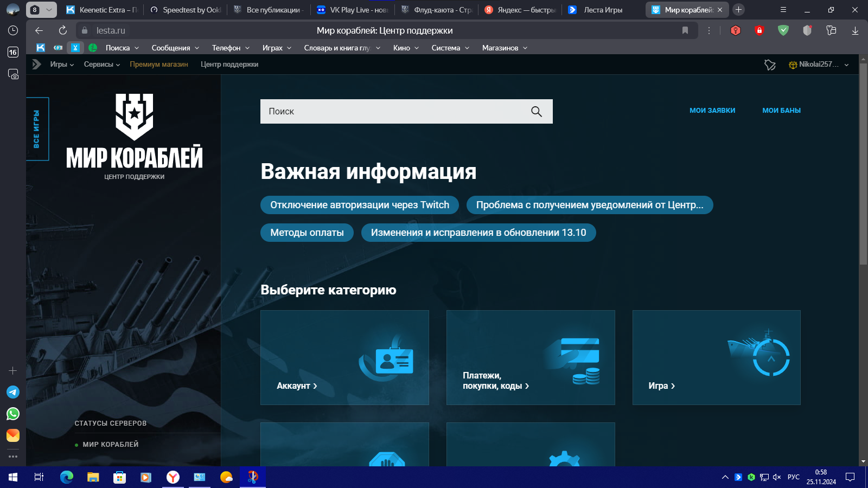Screen dimensions: 868x488
Task: Open the Играх bookmarks folder
Action: (x=277, y=48)
